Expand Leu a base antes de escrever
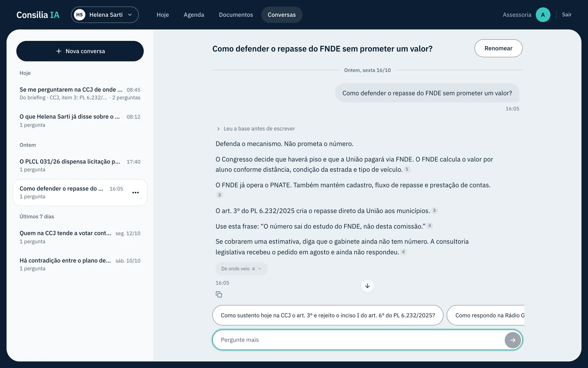This screenshot has width=588, height=368. pyautogui.click(x=256, y=128)
